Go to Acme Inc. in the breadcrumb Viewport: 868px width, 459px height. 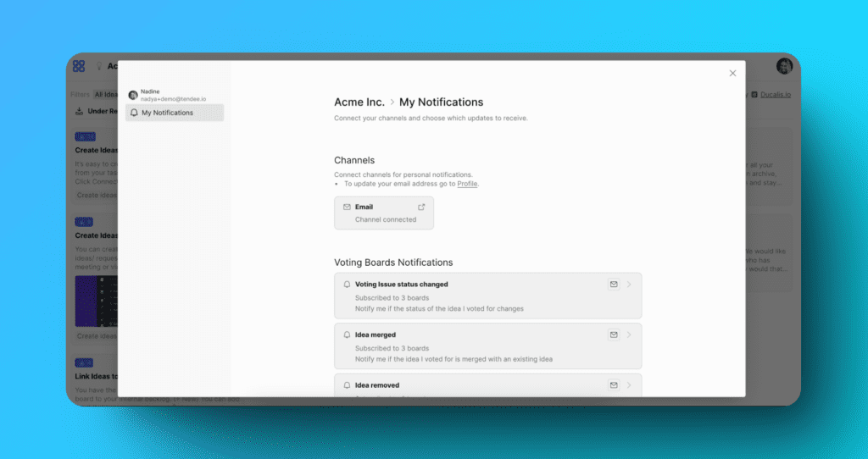[359, 102]
